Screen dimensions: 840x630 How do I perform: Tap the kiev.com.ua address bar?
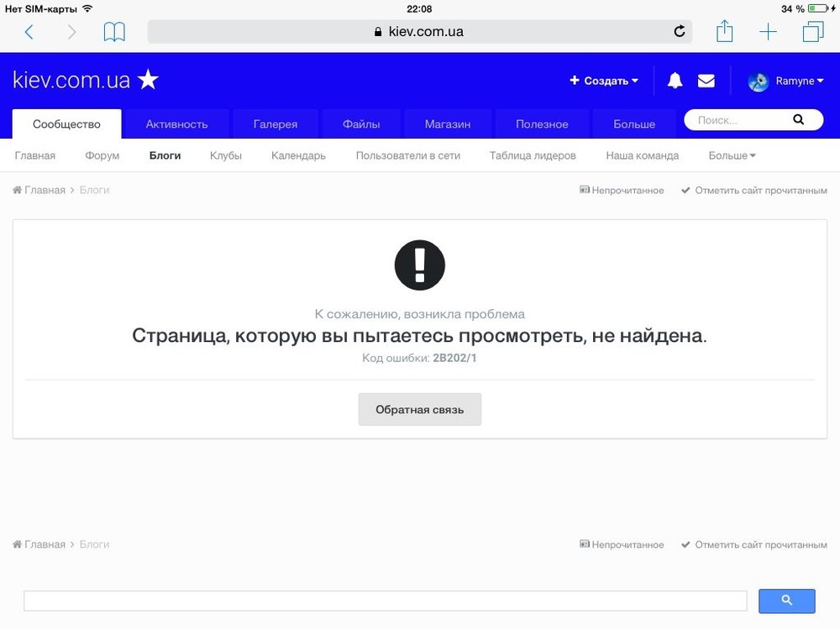click(x=419, y=32)
